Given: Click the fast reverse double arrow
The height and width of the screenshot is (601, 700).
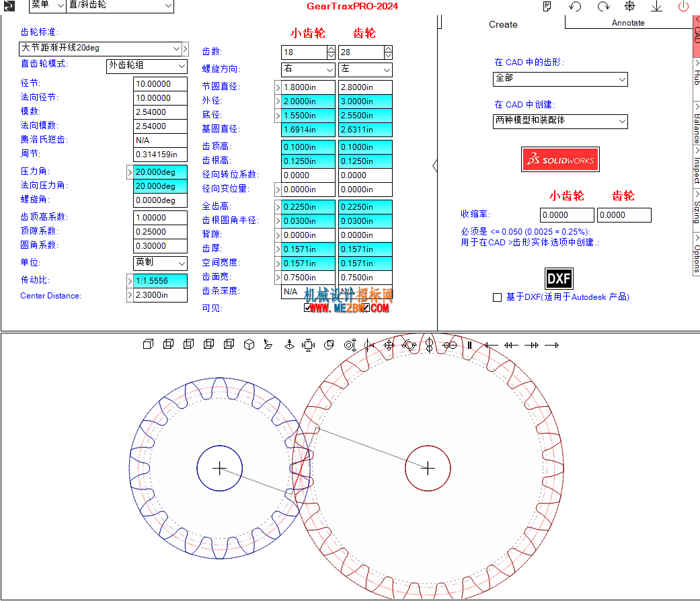Looking at the screenshot, I should (x=511, y=345).
